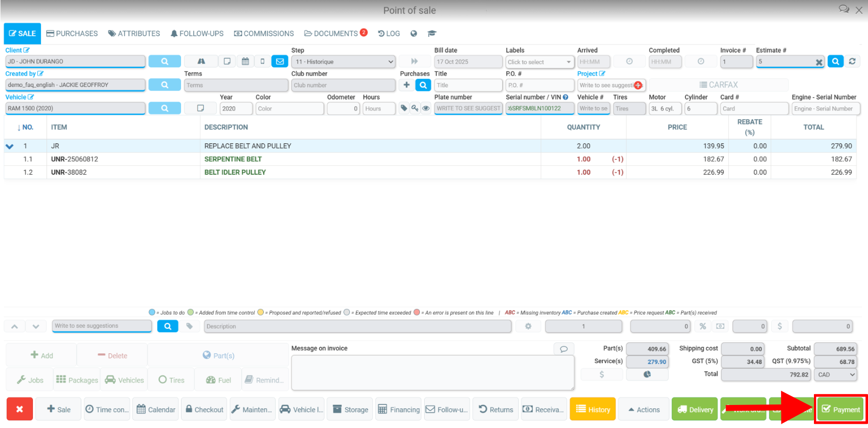Search Created by user with magnifier

(x=165, y=85)
